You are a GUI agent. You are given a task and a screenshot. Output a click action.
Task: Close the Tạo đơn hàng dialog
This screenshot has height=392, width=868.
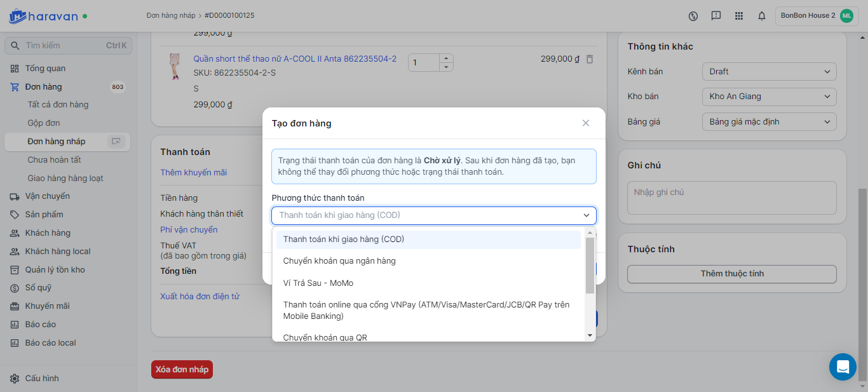point(586,123)
